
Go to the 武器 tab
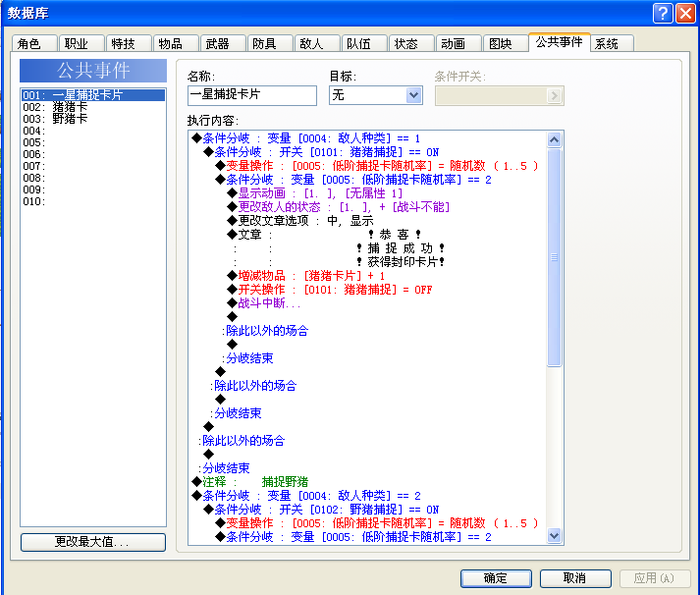point(223,44)
